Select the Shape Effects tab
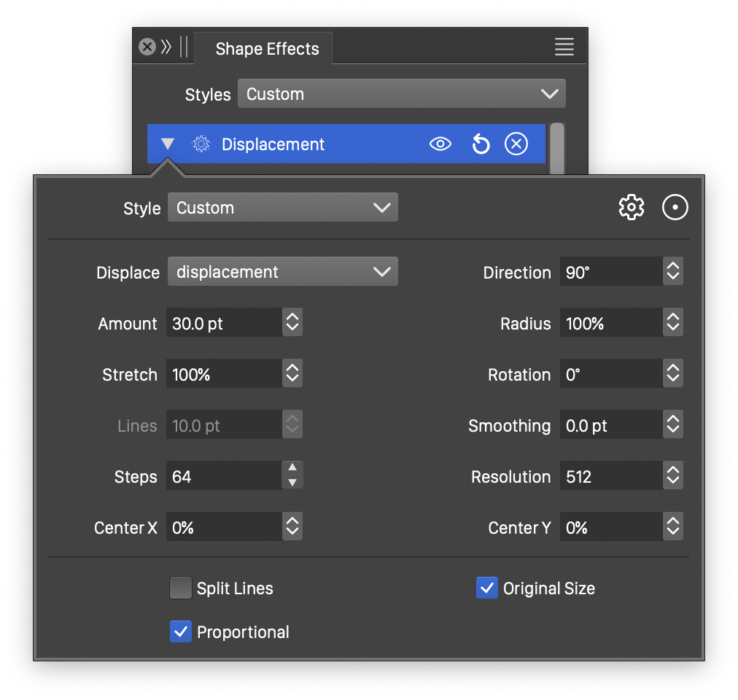738x700 pixels. pyautogui.click(x=267, y=49)
